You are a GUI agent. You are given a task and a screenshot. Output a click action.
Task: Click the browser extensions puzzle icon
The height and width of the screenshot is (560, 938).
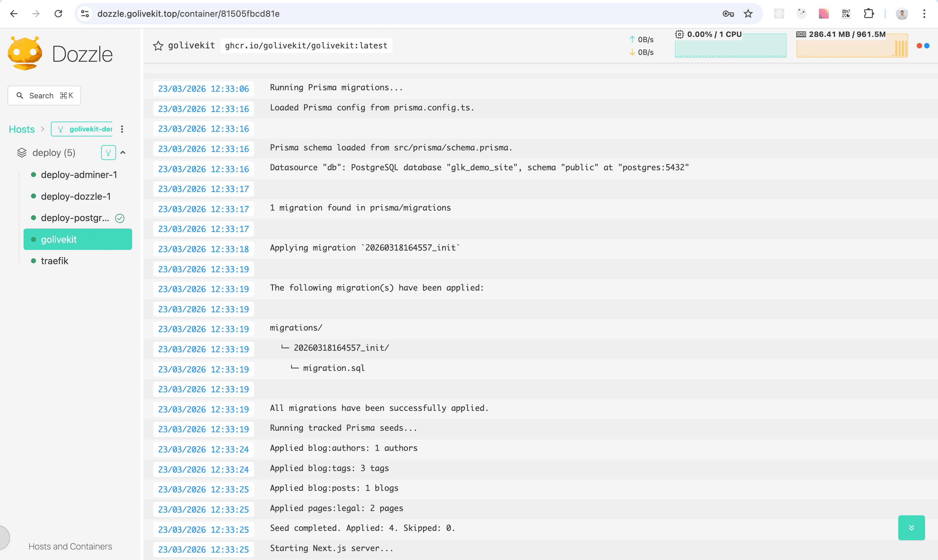click(x=868, y=14)
